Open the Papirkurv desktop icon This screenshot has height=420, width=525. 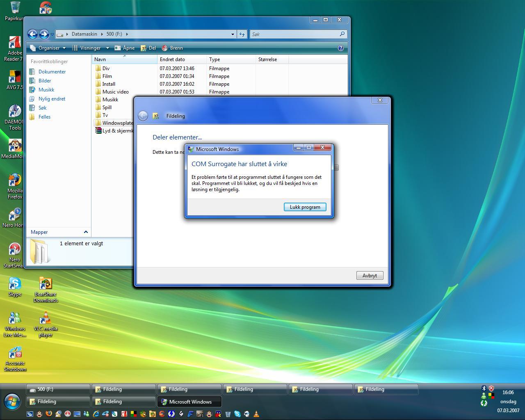(x=15, y=11)
